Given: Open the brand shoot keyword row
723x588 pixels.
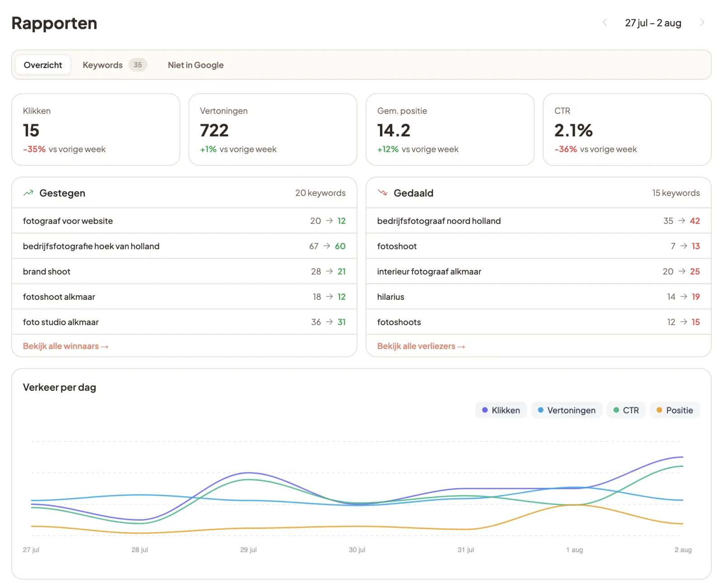Looking at the screenshot, I should point(184,271).
